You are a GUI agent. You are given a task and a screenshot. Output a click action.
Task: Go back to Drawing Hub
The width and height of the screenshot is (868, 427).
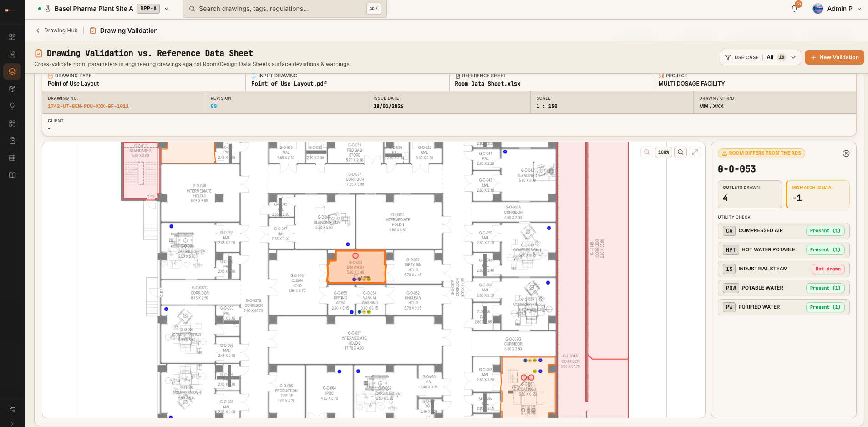57,30
